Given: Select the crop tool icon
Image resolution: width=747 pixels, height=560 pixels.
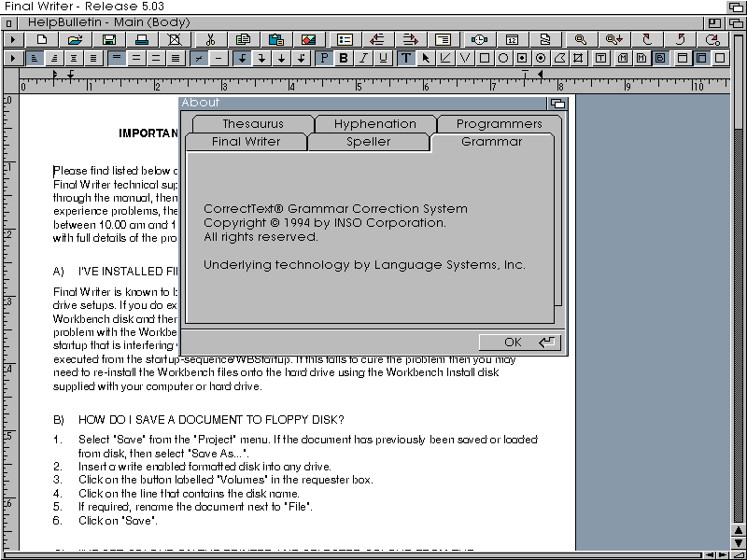Looking at the screenshot, I should tap(578, 58).
